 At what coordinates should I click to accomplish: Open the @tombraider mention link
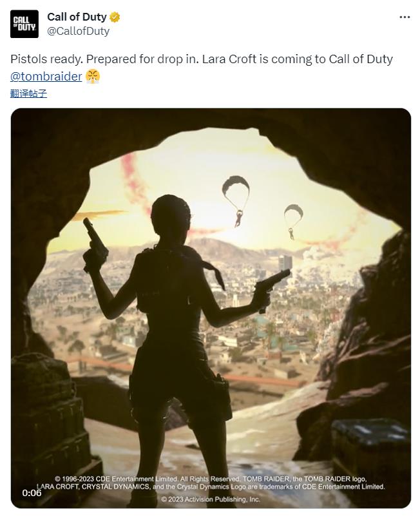click(46, 76)
